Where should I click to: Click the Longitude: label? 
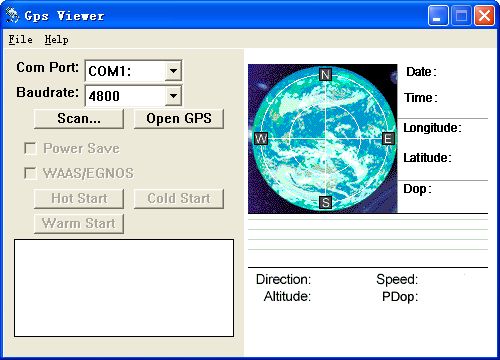click(432, 128)
